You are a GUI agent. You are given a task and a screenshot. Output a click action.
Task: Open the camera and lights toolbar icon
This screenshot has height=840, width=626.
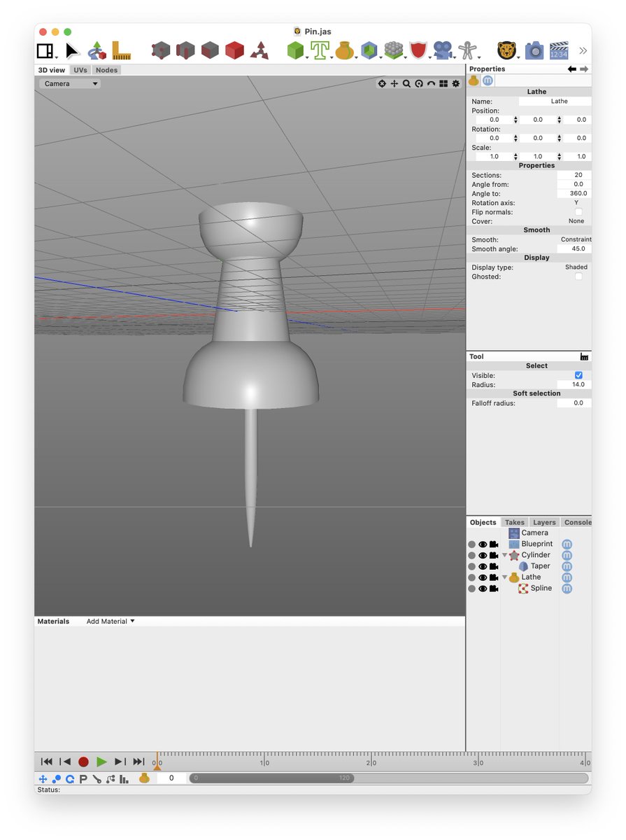[x=441, y=50]
